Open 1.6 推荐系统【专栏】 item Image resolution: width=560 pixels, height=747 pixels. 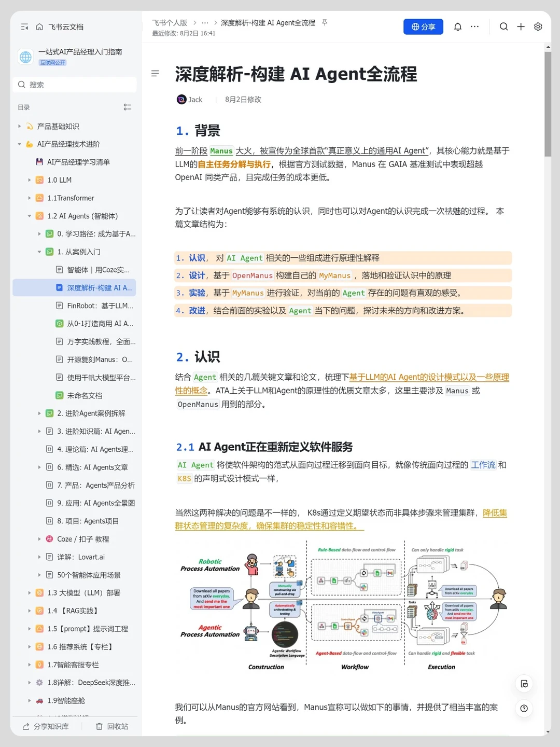75,647
